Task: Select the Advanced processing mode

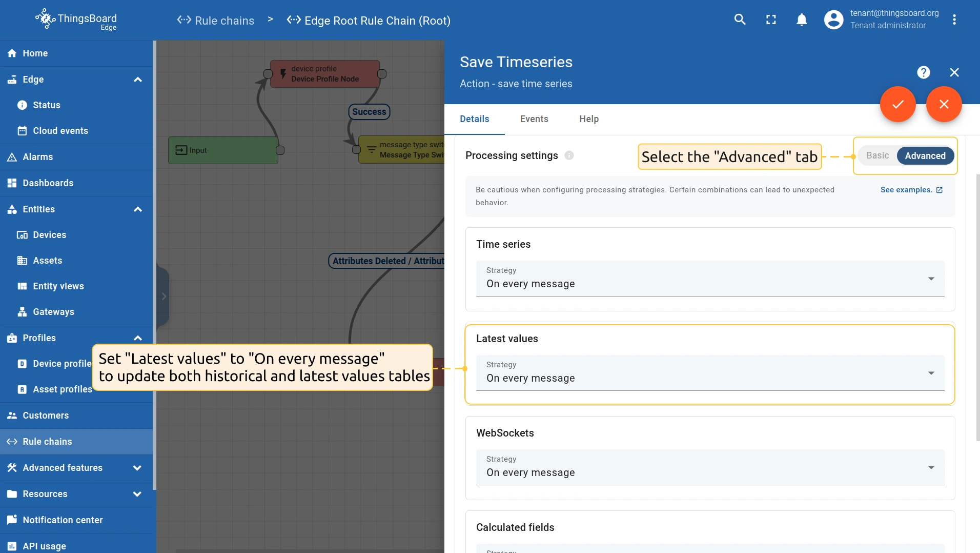Action: coord(925,155)
